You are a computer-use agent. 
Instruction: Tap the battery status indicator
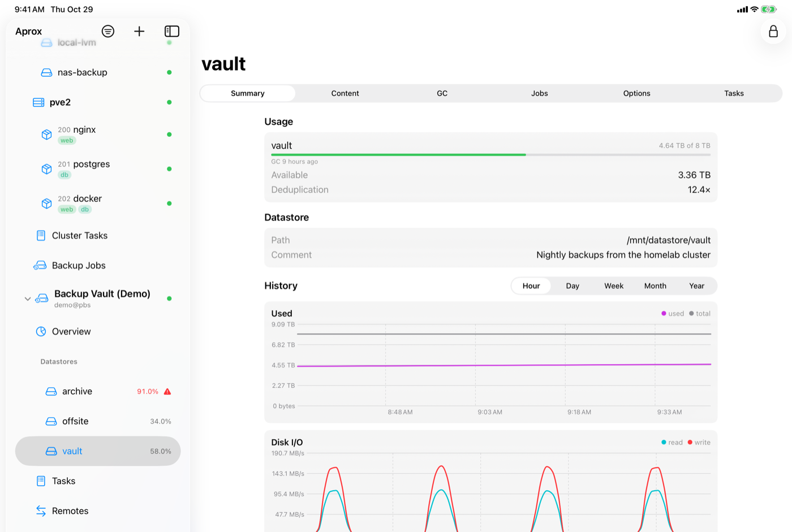pyautogui.click(x=769, y=9)
